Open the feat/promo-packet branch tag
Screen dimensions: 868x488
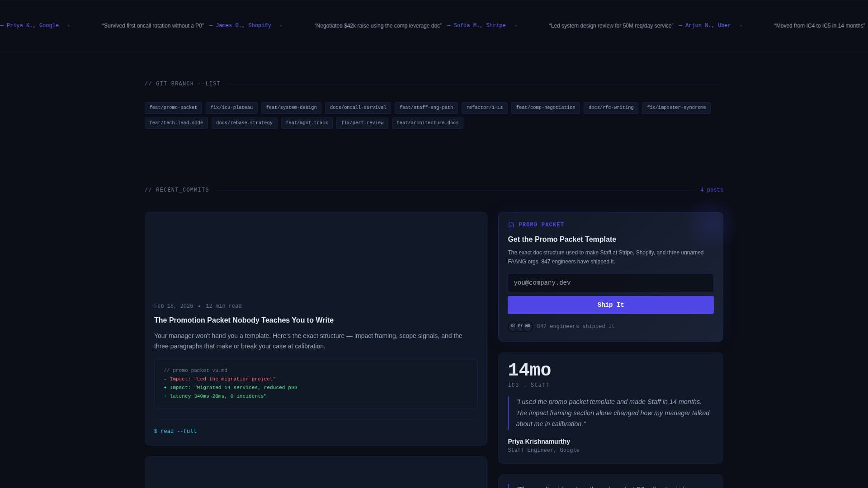coord(173,108)
